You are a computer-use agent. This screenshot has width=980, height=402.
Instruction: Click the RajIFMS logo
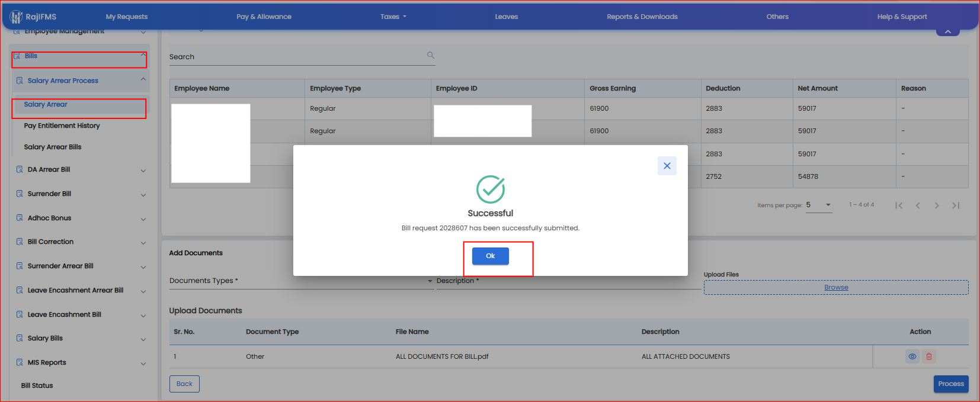pos(33,17)
